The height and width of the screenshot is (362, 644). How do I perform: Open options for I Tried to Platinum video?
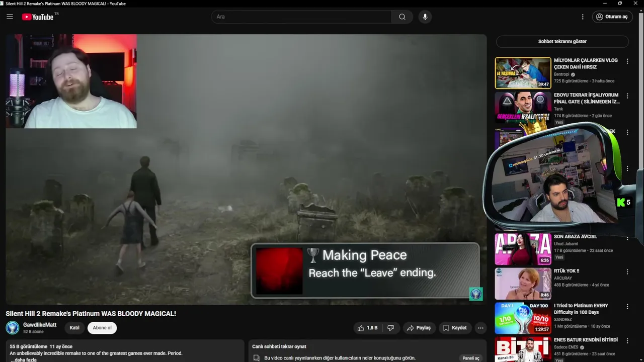[x=627, y=306]
